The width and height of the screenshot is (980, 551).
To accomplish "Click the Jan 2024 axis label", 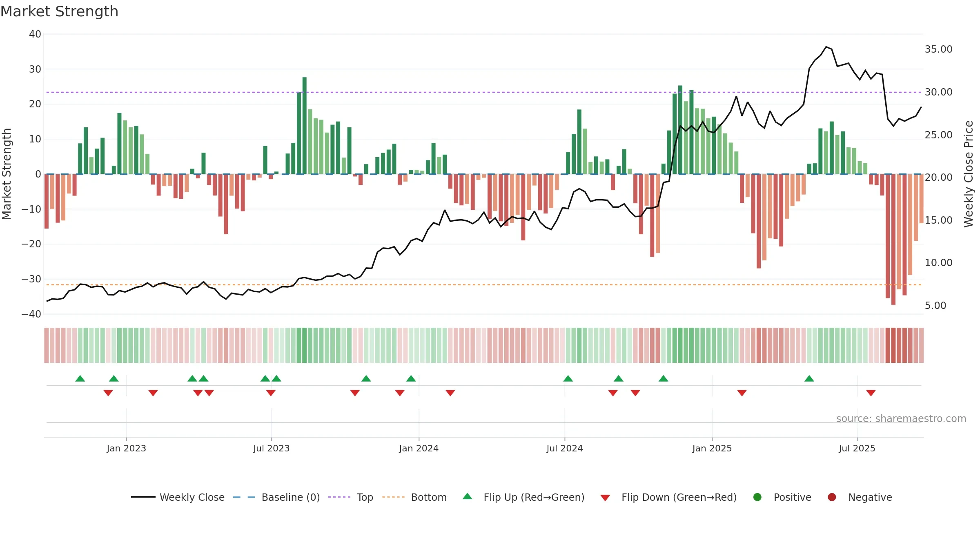I will pos(419,448).
